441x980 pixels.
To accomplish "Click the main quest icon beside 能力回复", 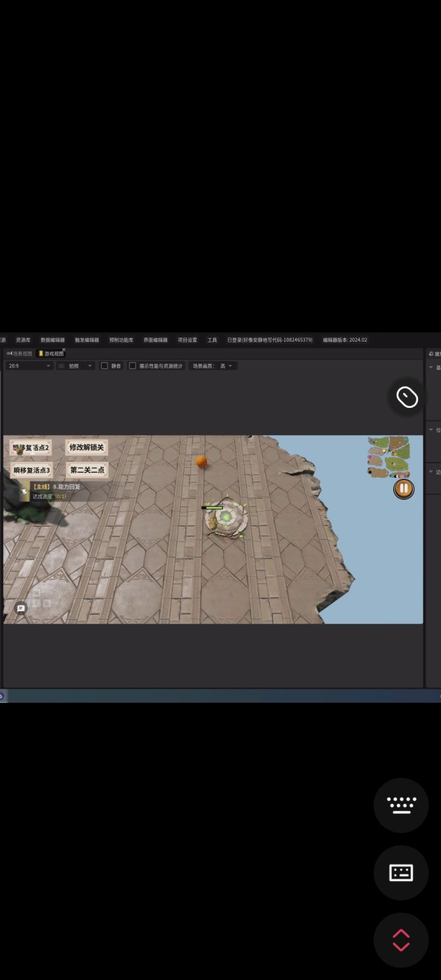I will click(24, 491).
